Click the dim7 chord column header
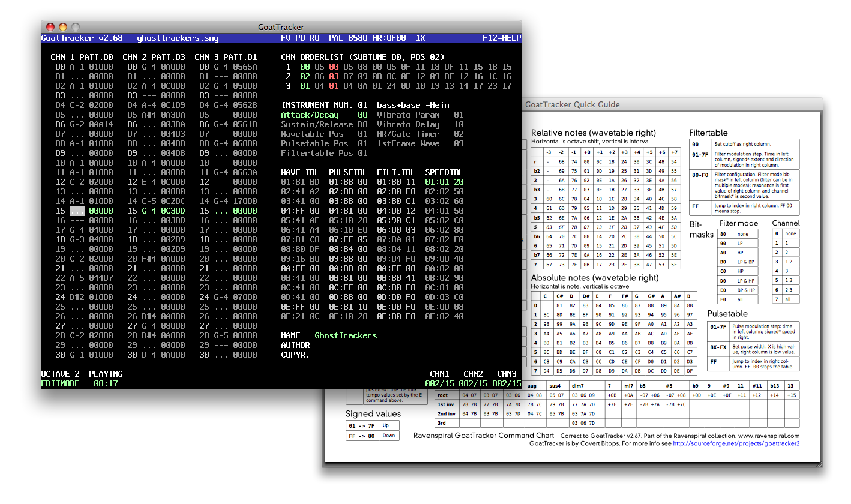The height and width of the screenshot is (504, 851). tap(587, 385)
